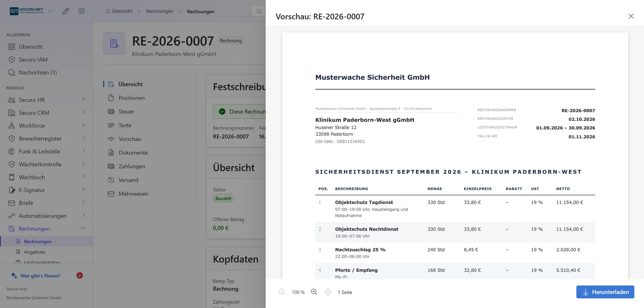Collapse the Rechnungen sidebar group
The width and height of the screenshot is (644, 308).
pos(84,228)
